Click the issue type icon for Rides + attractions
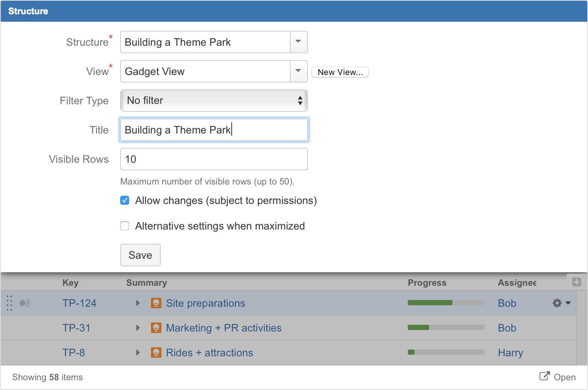 click(156, 352)
